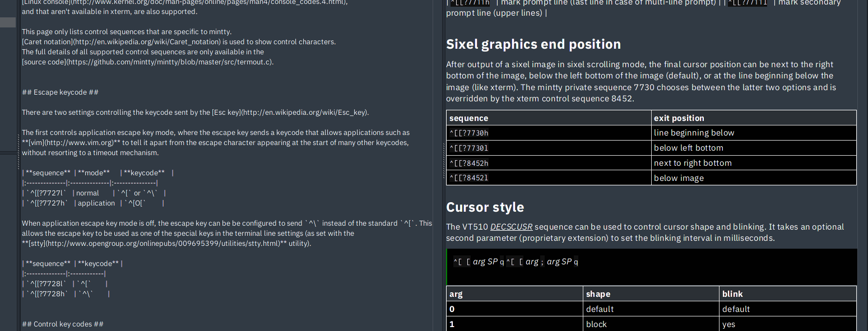The width and height of the screenshot is (868, 331).
Task: Click the 'Cursor style' heading in preview
Action: [x=485, y=207]
